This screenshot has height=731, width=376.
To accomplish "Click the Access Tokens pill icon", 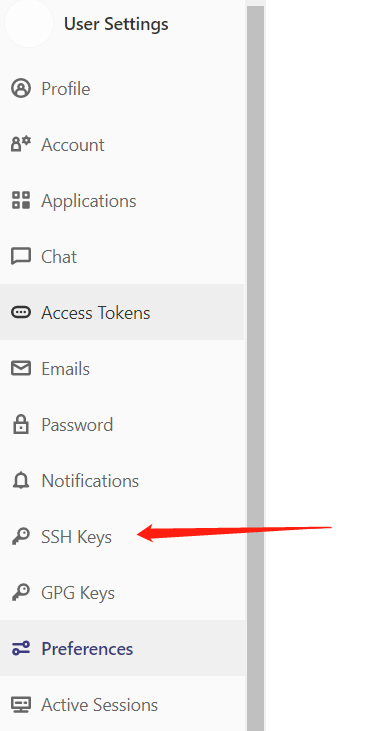I will tap(21, 312).
